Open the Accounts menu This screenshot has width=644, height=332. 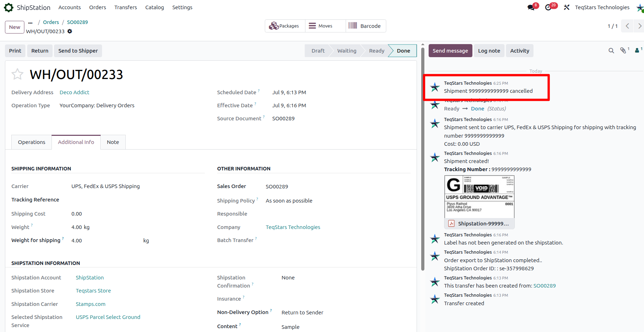tap(70, 7)
